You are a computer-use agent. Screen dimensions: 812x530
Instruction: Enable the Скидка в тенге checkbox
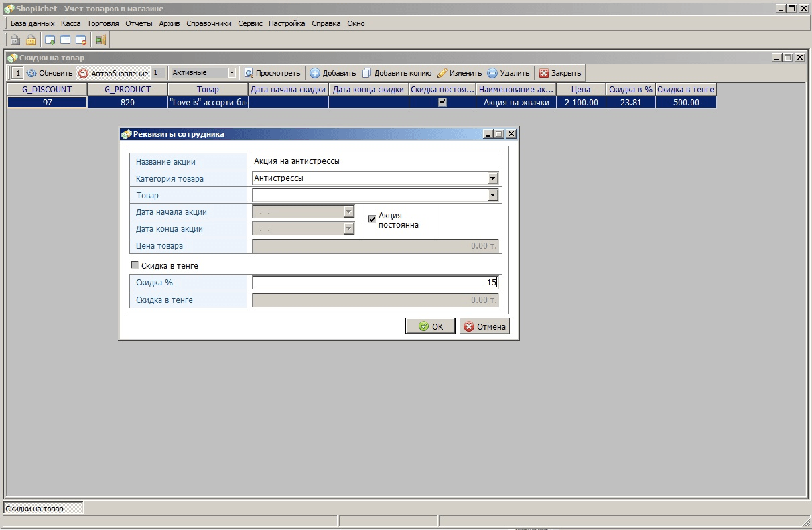135,265
